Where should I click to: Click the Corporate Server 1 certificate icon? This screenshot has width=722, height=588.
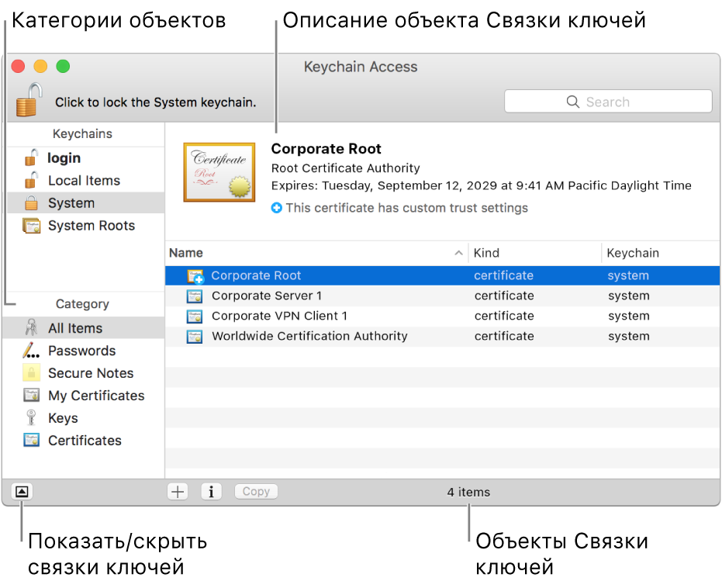[195, 296]
